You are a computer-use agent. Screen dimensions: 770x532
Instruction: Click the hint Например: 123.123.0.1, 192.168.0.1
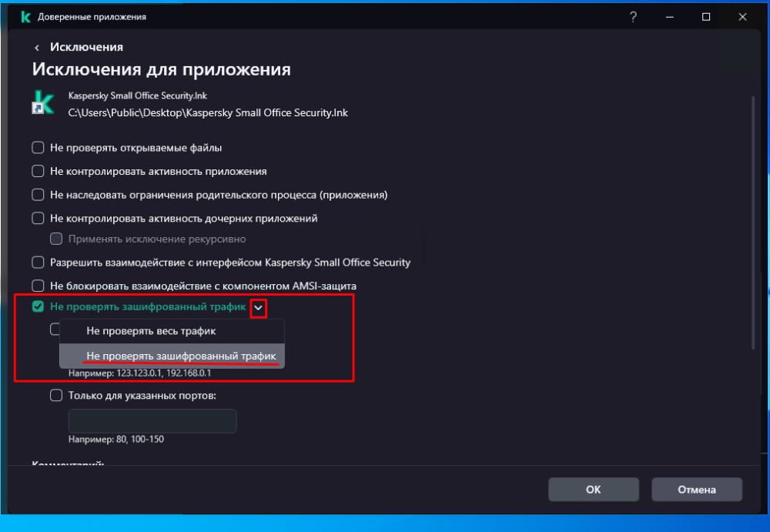[140, 373]
